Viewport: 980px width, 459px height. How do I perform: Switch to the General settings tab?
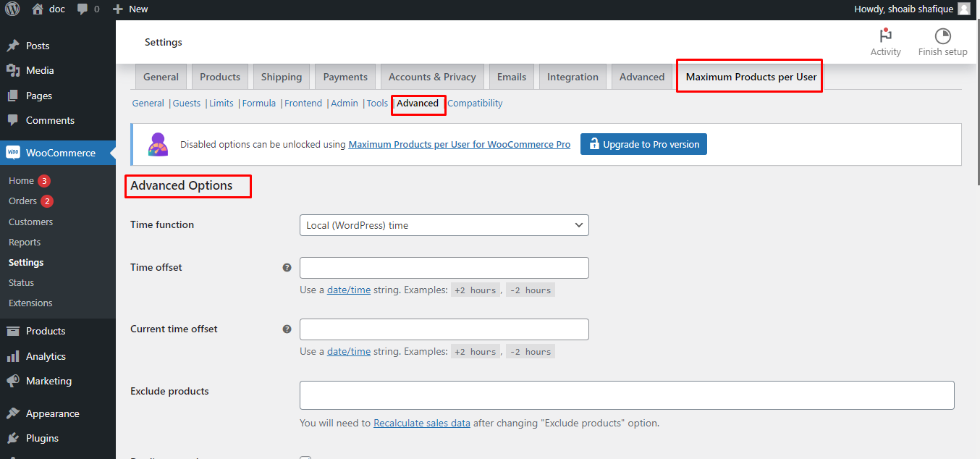point(161,77)
